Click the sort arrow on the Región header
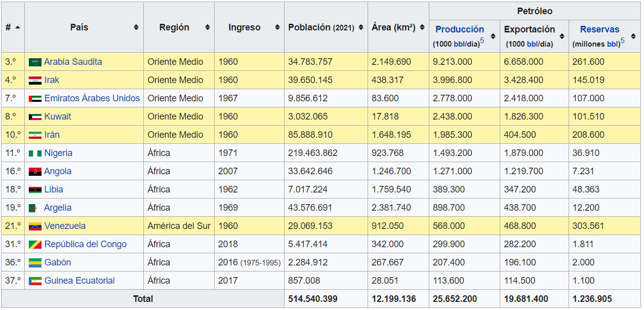This screenshot has height=310, width=644. (x=208, y=27)
